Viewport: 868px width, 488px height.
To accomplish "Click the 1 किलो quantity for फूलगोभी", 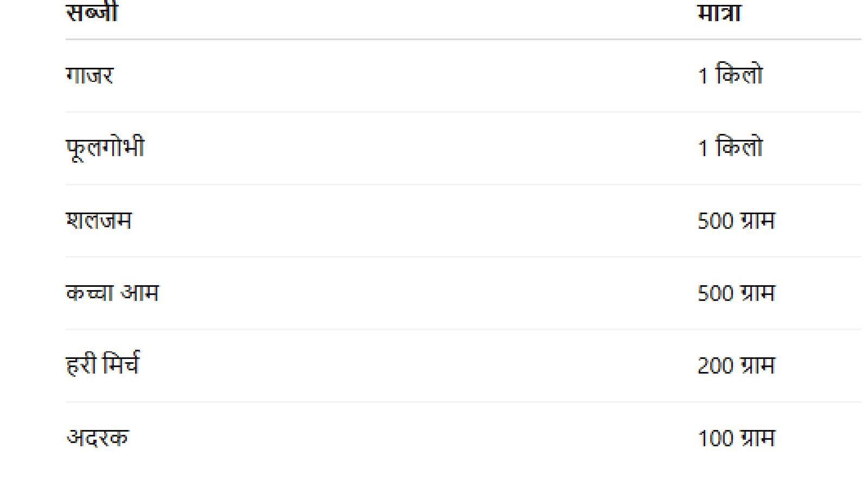I will click(730, 148).
